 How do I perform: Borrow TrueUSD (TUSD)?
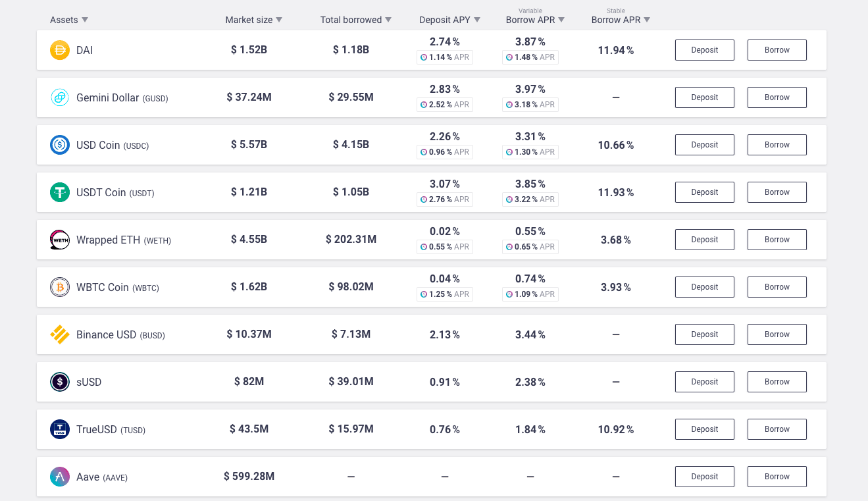[x=777, y=429]
